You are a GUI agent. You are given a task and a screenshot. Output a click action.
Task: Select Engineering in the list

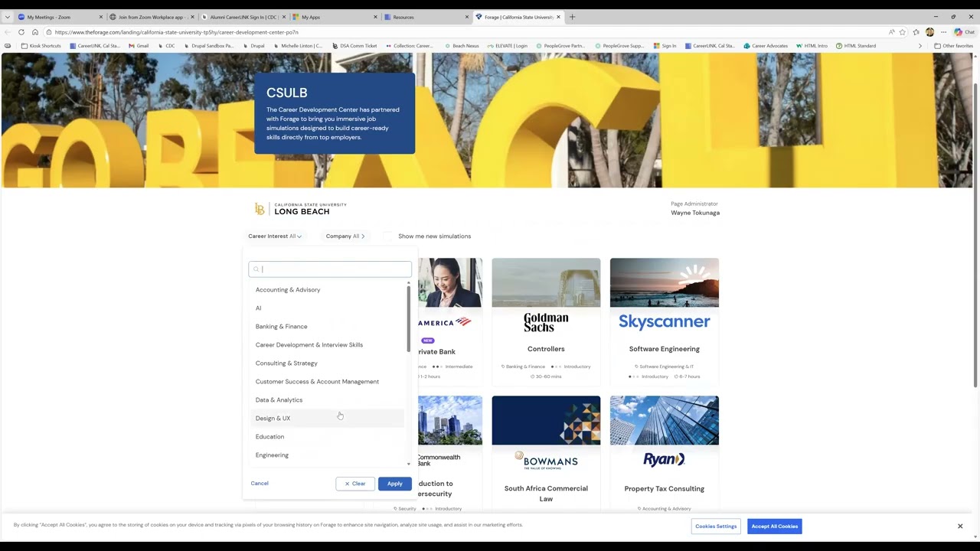[x=327, y=455]
